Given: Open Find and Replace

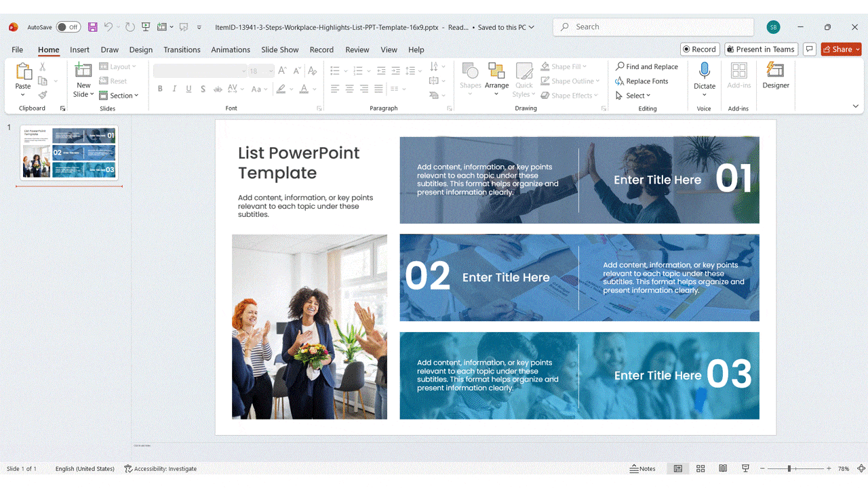Looking at the screenshot, I should click(646, 66).
